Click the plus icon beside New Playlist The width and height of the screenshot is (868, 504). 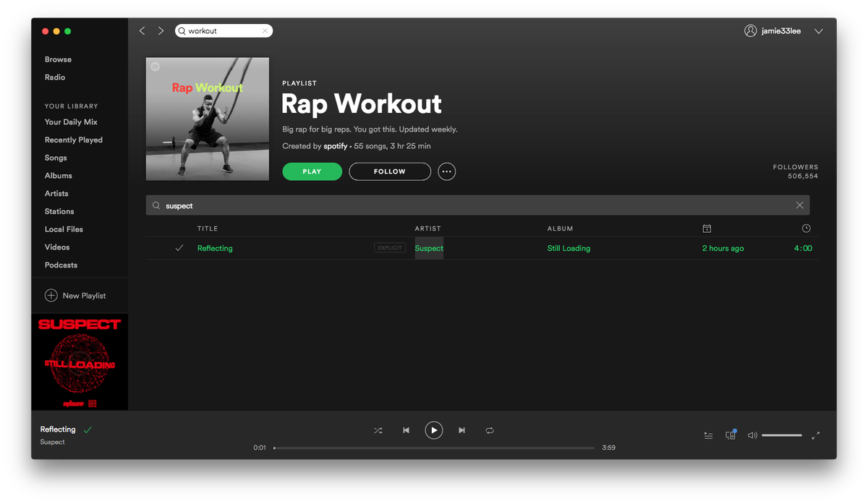(x=51, y=296)
